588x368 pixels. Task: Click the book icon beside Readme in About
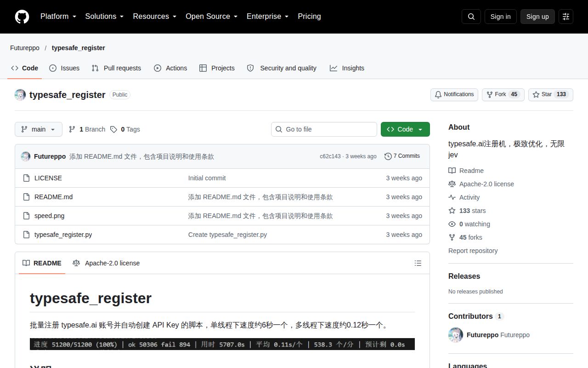coord(452,171)
